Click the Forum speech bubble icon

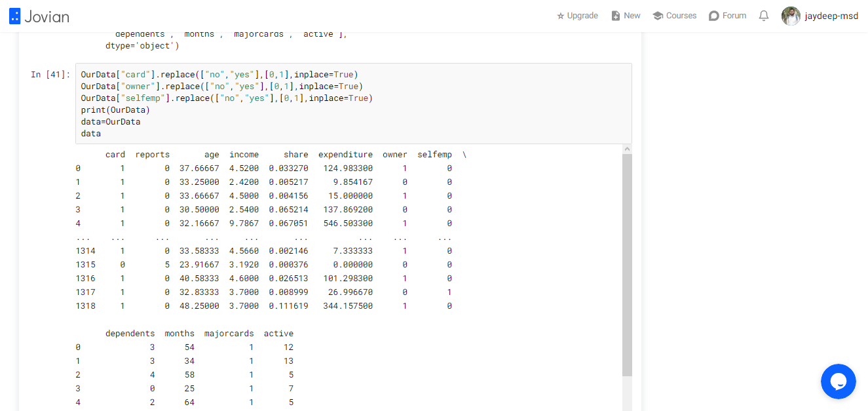click(x=714, y=16)
